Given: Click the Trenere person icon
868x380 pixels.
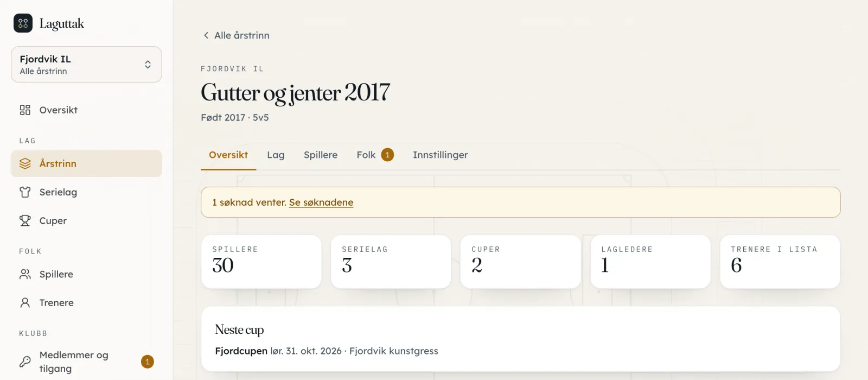Looking at the screenshot, I should (x=25, y=303).
